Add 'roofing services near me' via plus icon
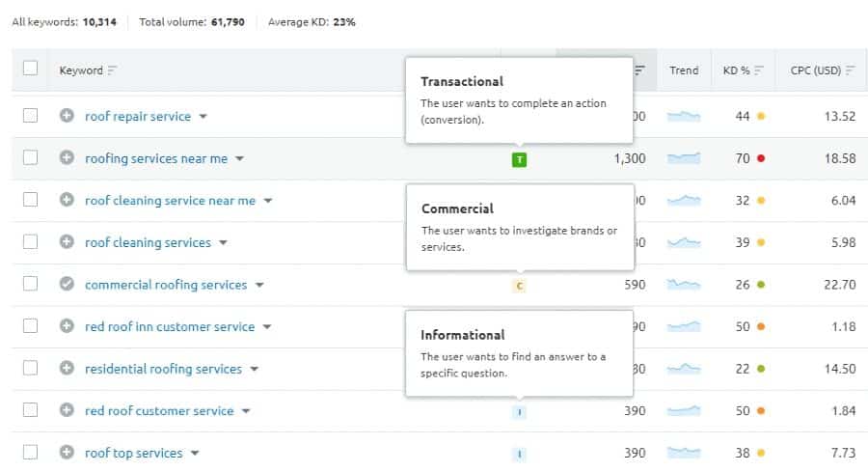Image resolution: width=868 pixels, height=472 pixels. [x=67, y=158]
